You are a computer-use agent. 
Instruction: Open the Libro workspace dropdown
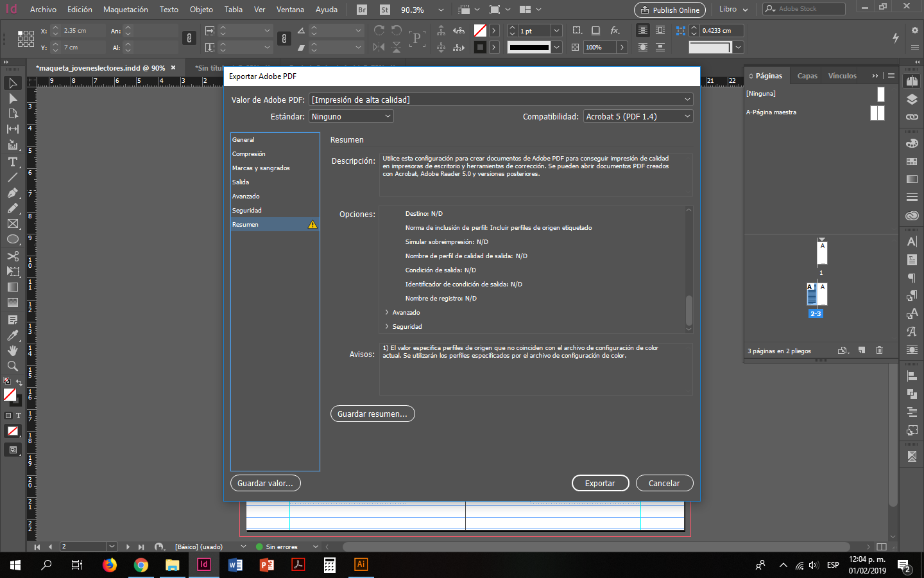pyautogui.click(x=733, y=10)
